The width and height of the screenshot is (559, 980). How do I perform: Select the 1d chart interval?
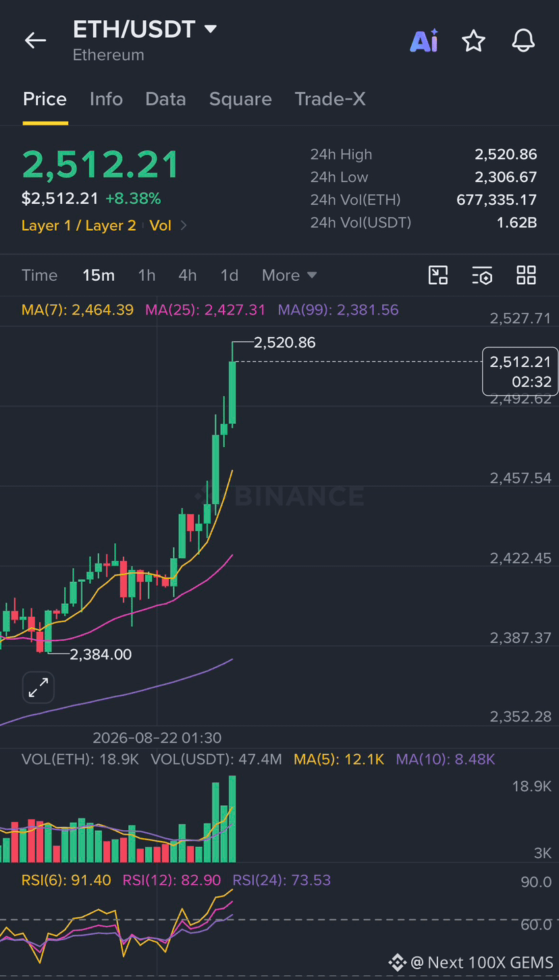pos(230,275)
